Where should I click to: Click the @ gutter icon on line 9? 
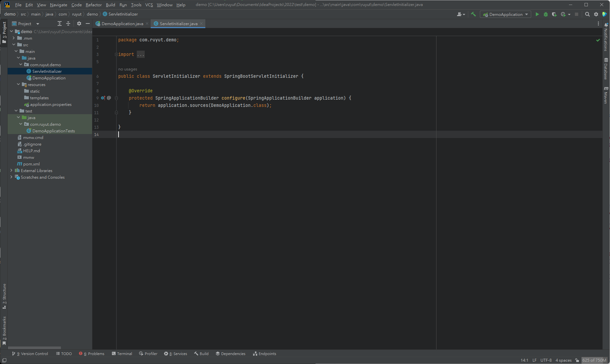[x=109, y=98]
